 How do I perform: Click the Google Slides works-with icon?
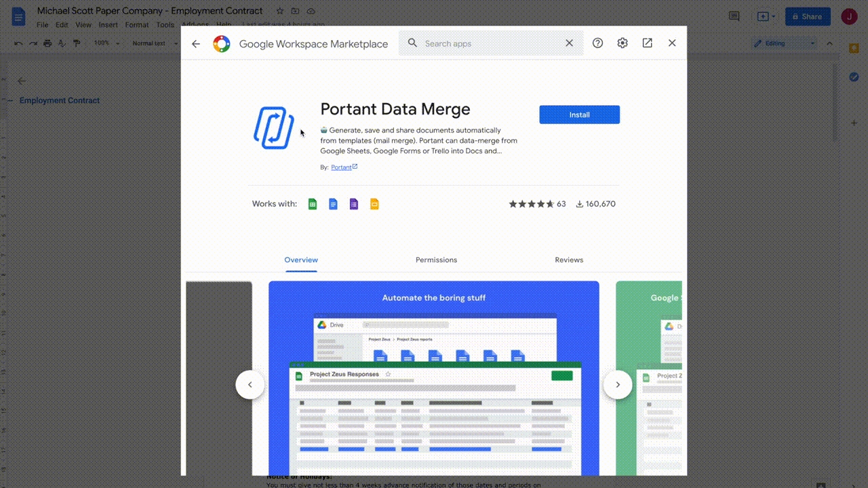(374, 204)
